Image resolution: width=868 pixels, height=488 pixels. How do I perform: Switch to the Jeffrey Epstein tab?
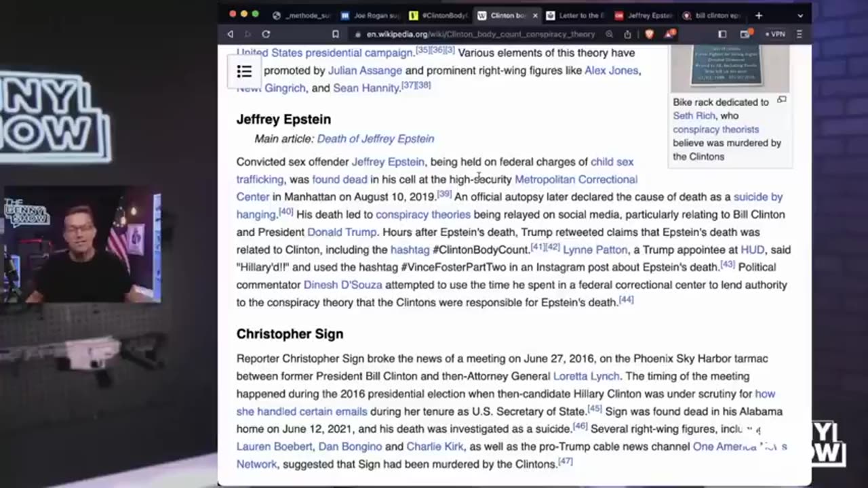click(x=644, y=15)
